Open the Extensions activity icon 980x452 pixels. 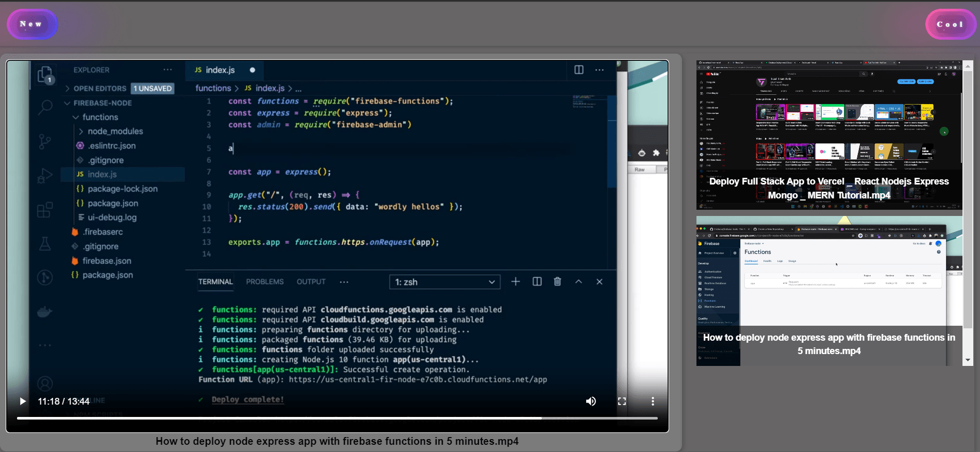45,210
